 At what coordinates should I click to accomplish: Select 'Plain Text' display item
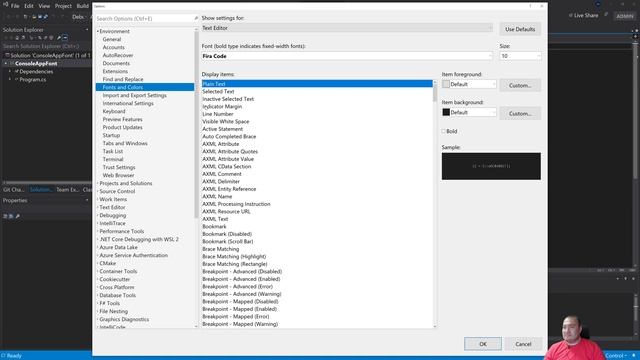point(317,84)
